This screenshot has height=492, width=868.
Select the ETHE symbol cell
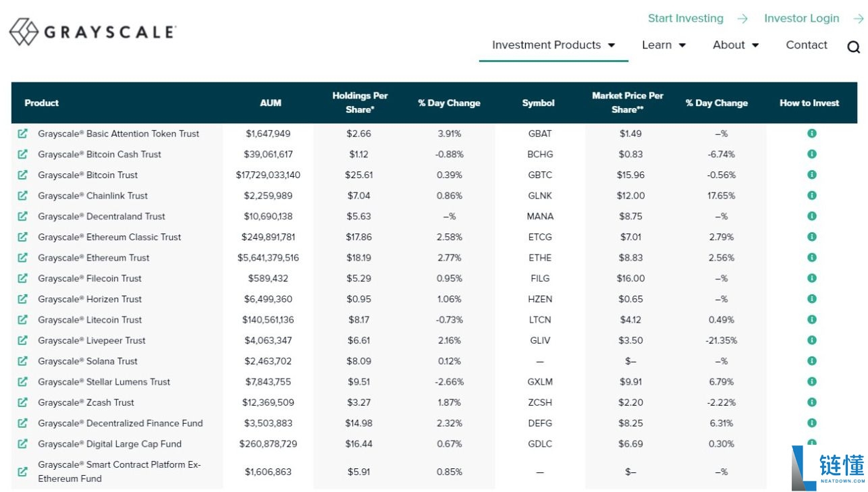[540, 258]
